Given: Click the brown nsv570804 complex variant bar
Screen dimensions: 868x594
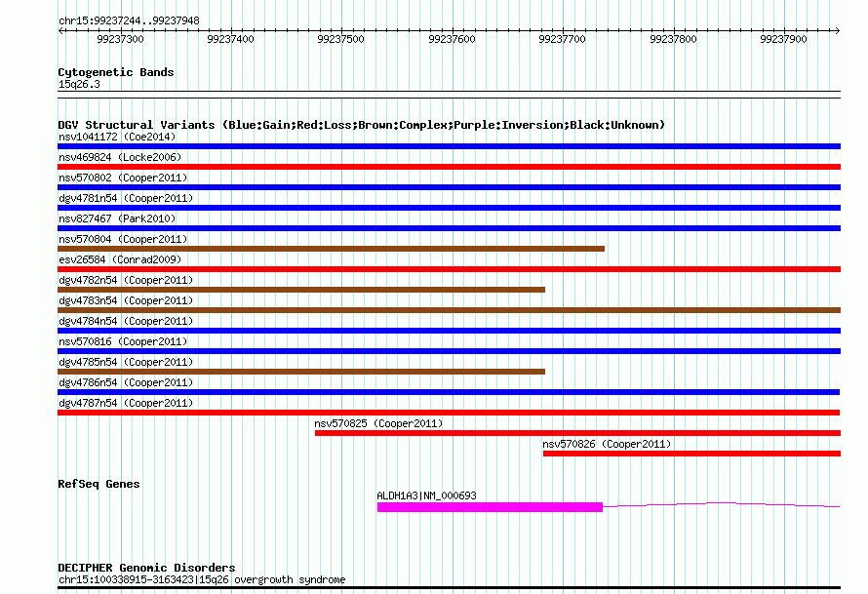Looking at the screenshot, I should tap(331, 249).
